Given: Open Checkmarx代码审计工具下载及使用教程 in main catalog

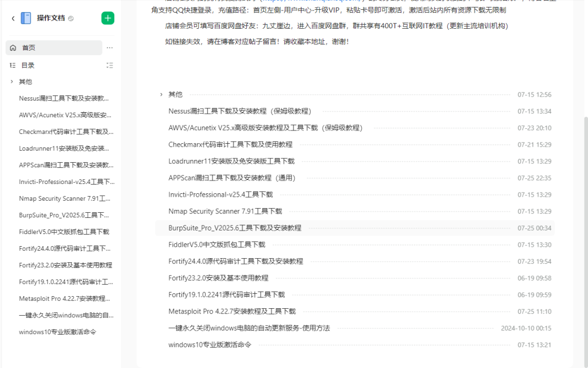Looking at the screenshot, I should (230, 144).
